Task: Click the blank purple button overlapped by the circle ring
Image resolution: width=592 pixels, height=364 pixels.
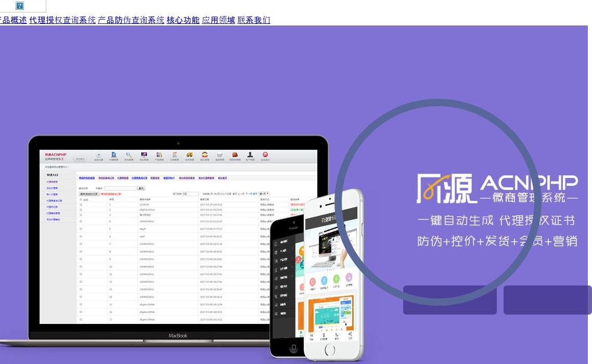Action: click(x=449, y=300)
